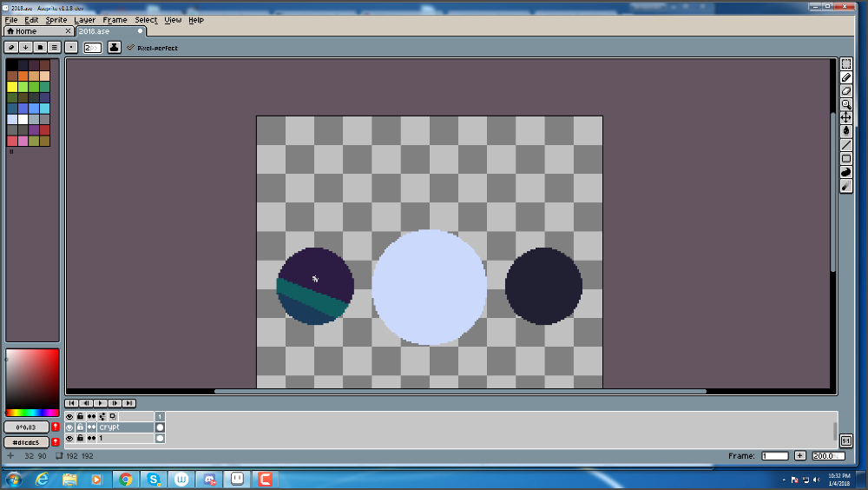Lock the crypt layer
The image size is (868, 490).
[x=80, y=427]
